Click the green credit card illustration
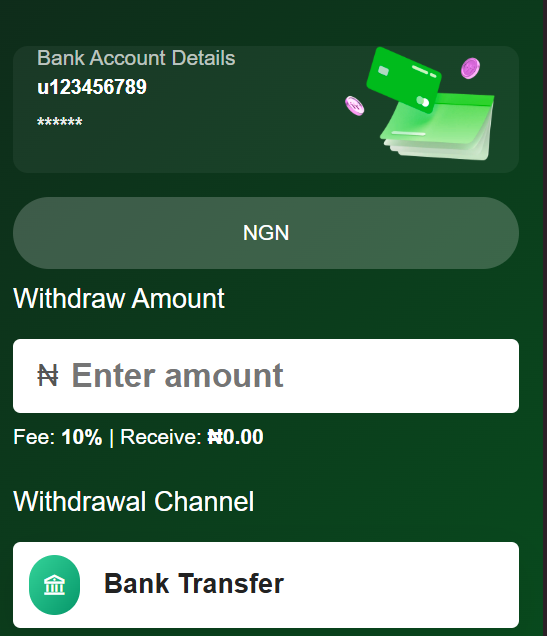The image size is (547, 636). 403,80
